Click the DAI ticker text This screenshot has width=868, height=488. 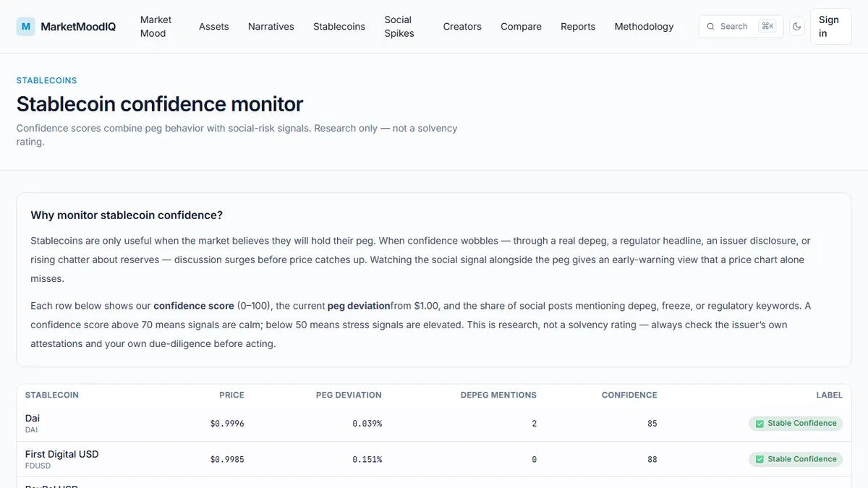click(x=31, y=430)
